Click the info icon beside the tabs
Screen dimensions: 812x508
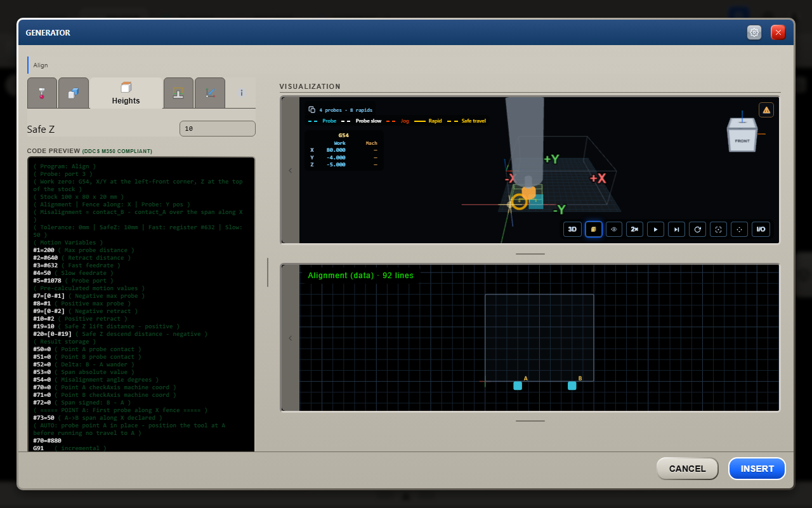(x=241, y=93)
